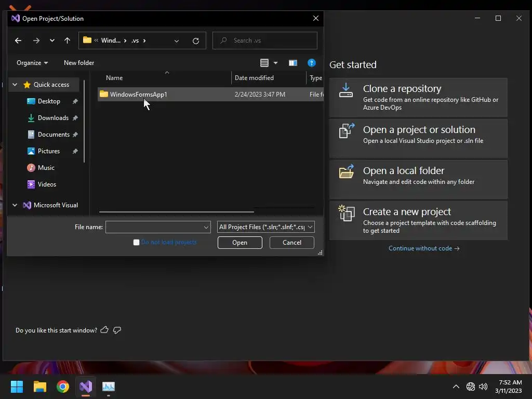Cancel the Open Project dialog
532x399 pixels.
click(292, 243)
